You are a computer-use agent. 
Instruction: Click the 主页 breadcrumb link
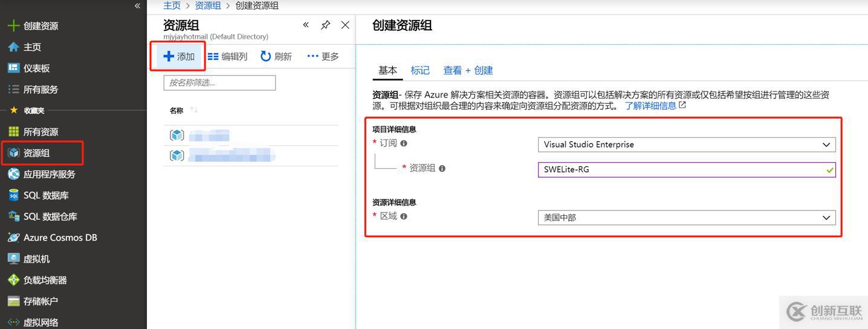pyautogui.click(x=172, y=5)
